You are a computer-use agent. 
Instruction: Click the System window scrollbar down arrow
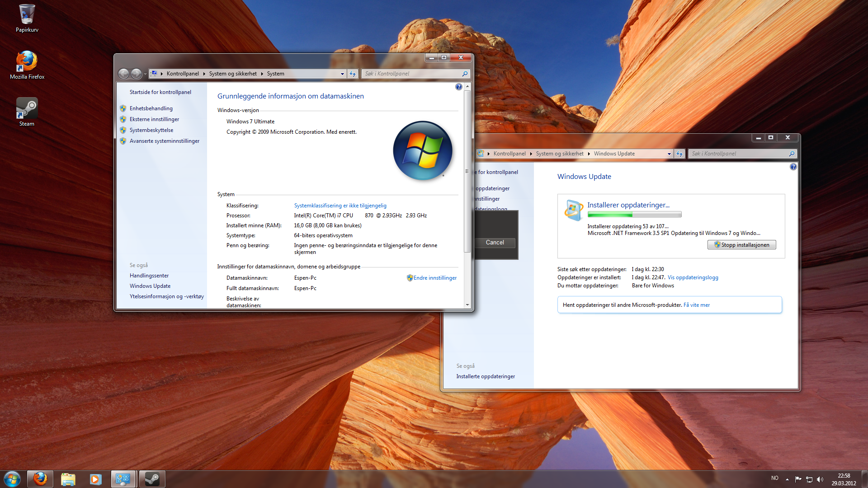(x=467, y=305)
